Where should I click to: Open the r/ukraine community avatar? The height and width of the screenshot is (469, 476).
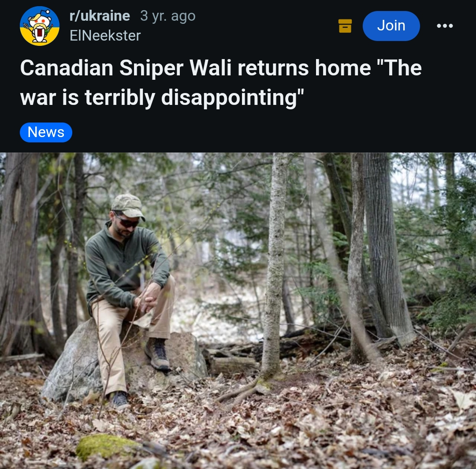(x=40, y=26)
